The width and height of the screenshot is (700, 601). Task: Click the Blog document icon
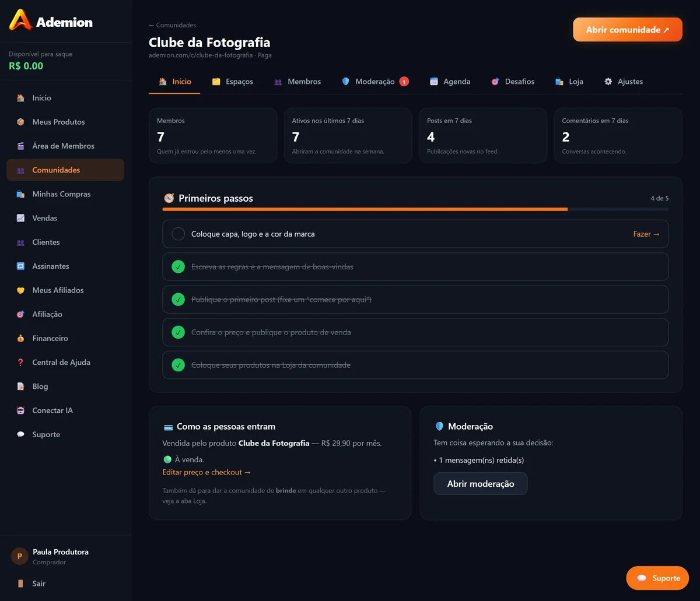coord(20,386)
